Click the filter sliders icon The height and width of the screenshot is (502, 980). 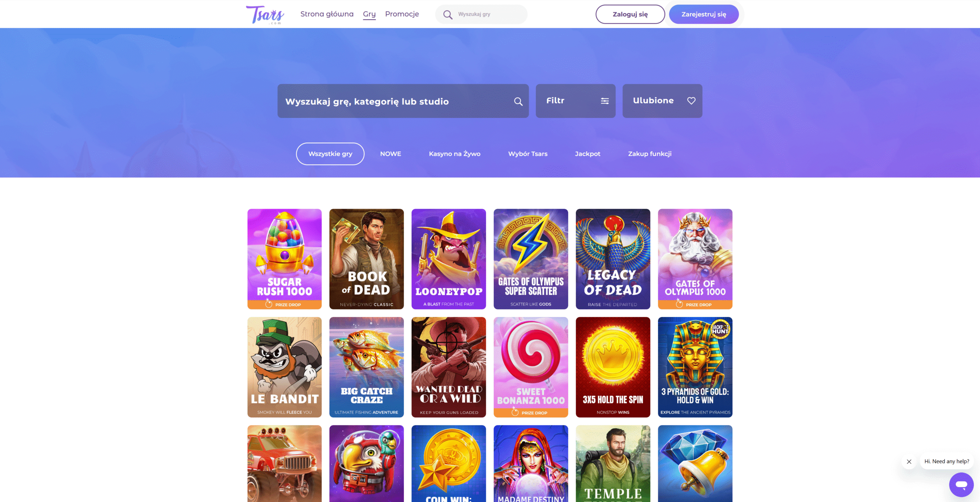coord(605,101)
